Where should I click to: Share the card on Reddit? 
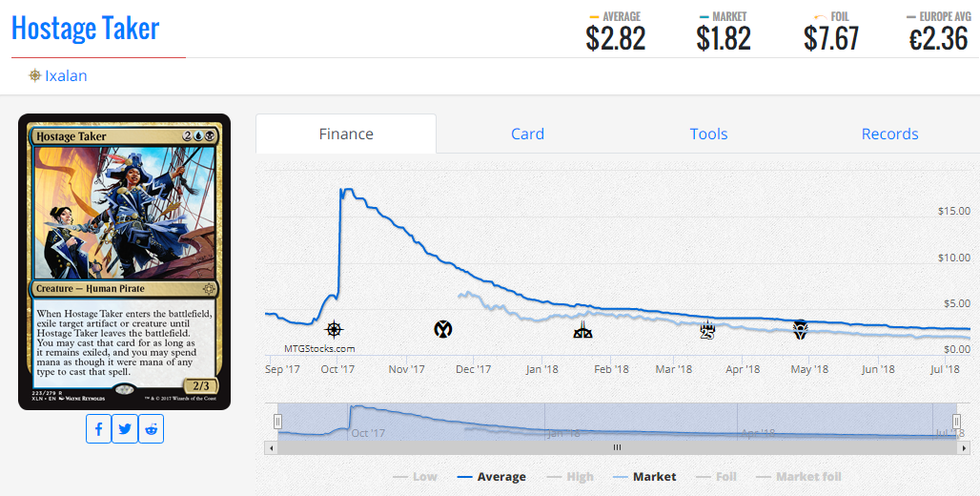click(152, 429)
